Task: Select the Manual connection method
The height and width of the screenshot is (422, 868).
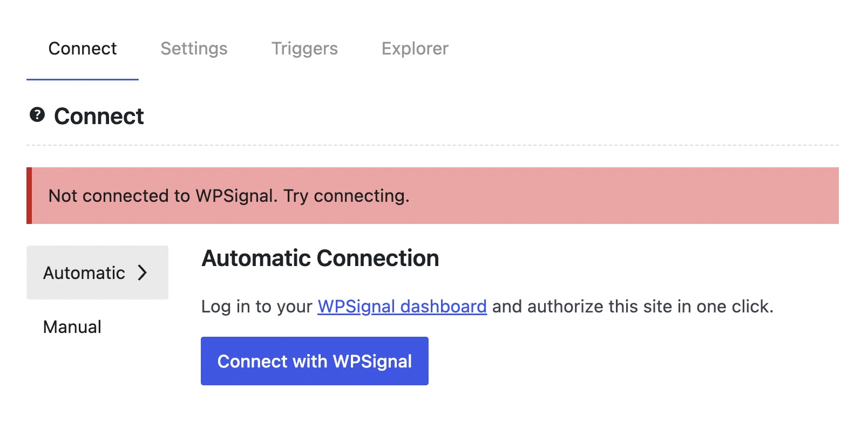Action: pyautogui.click(x=72, y=326)
